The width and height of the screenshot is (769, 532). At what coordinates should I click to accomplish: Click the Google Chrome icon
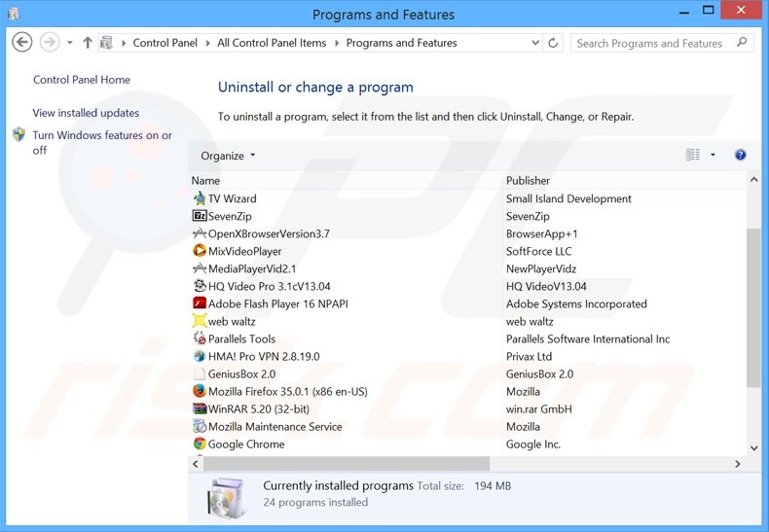(200, 443)
